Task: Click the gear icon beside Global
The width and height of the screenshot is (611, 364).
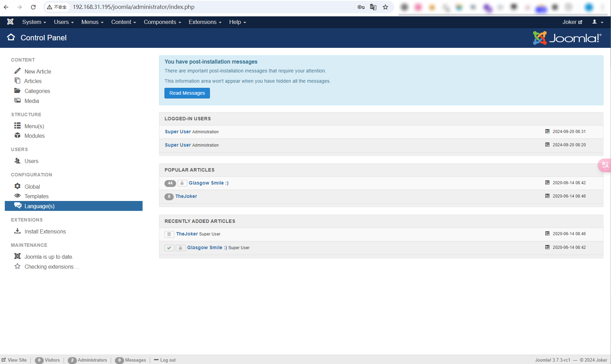Action: [x=17, y=186]
